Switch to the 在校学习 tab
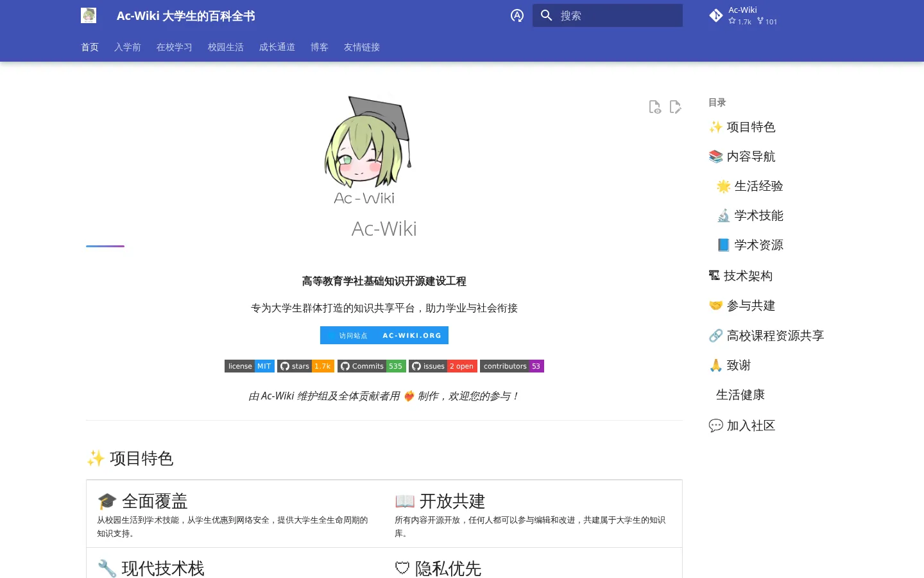Viewport: 924px width, 578px height. [x=175, y=47]
